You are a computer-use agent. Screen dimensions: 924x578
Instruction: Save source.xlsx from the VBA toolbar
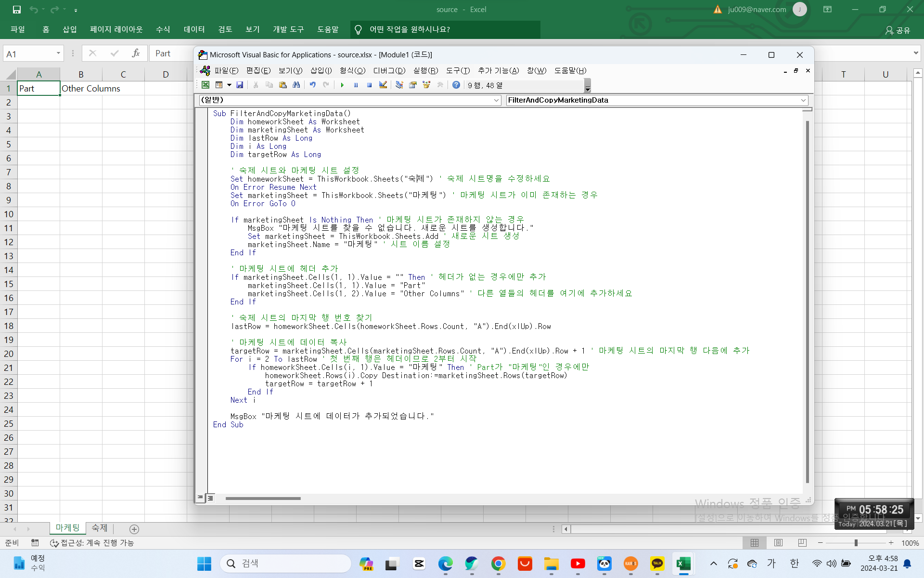tap(240, 85)
